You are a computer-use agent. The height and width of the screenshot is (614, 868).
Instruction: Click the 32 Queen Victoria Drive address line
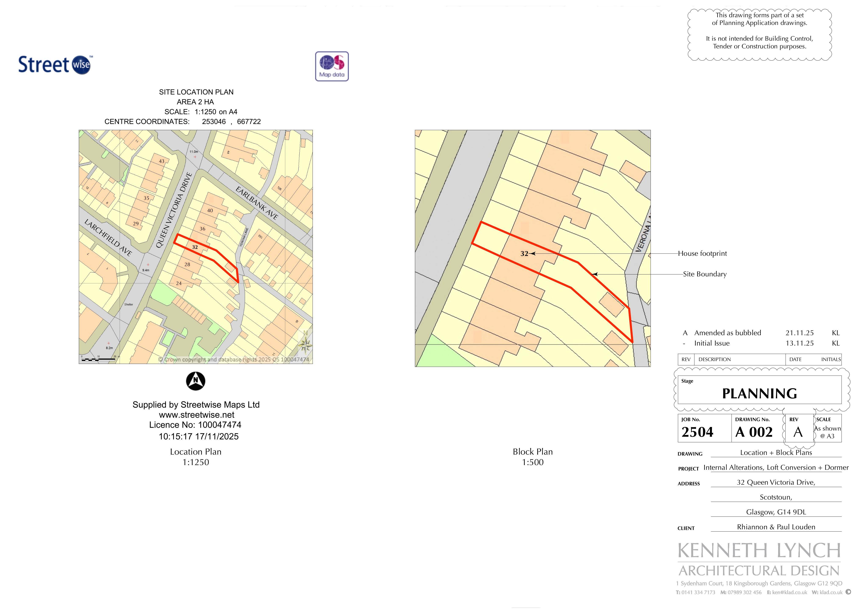pyautogui.click(x=776, y=482)
